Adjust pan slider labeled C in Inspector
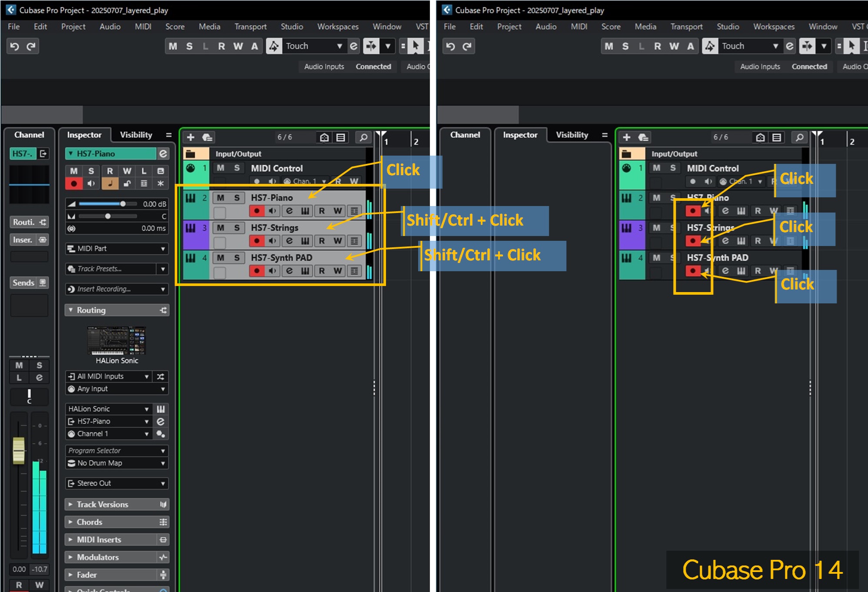The image size is (868, 592). click(x=107, y=216)
